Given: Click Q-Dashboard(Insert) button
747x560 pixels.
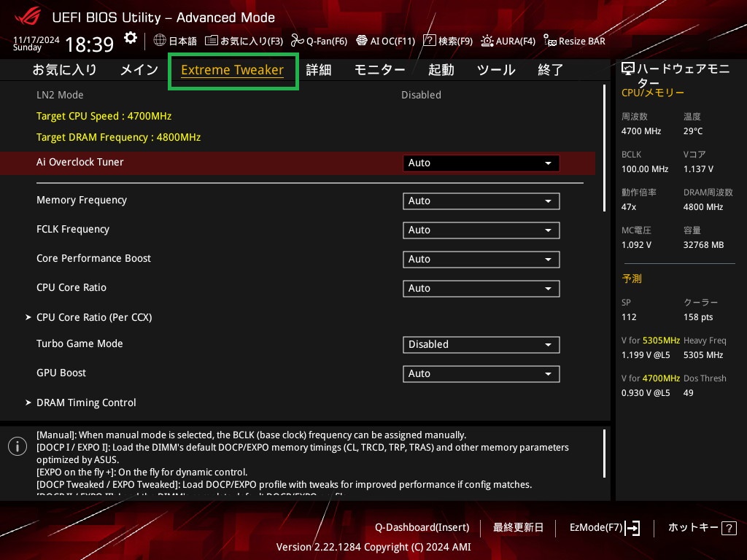Looking at the screenshot, I should coord(422,528).
